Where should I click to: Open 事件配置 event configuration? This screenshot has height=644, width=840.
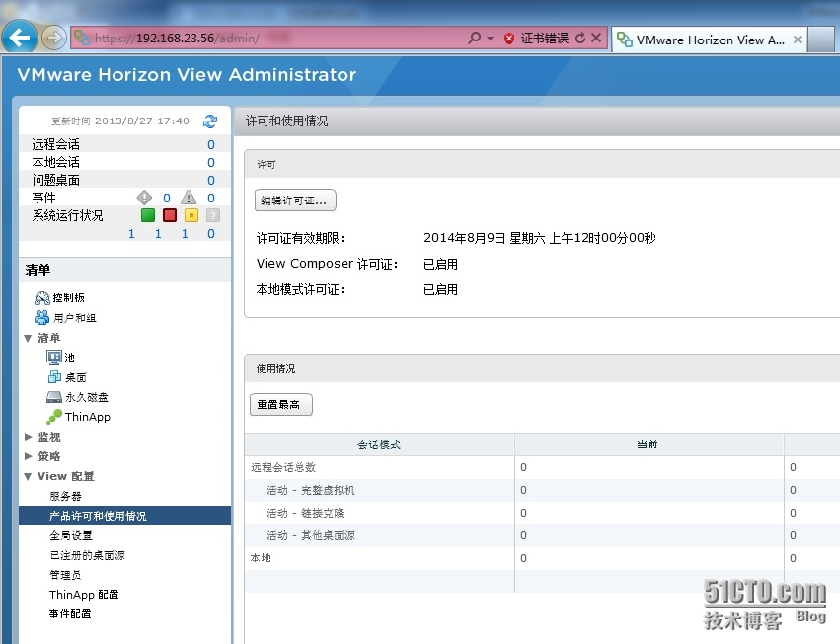[70, 614]
